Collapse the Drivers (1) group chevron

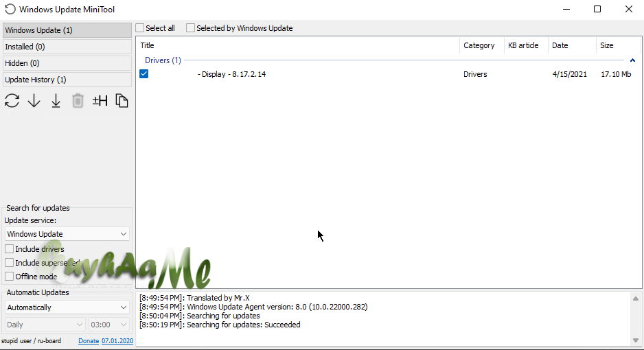pos(632,60)
